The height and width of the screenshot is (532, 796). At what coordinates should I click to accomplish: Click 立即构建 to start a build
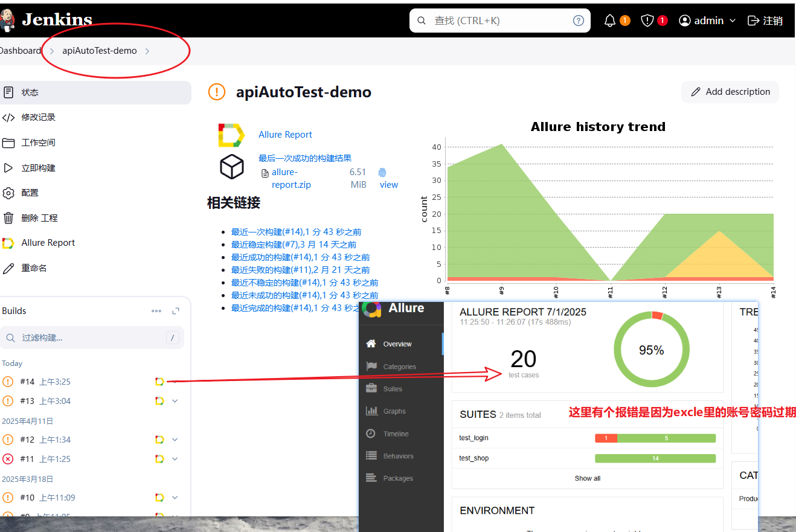95,168
